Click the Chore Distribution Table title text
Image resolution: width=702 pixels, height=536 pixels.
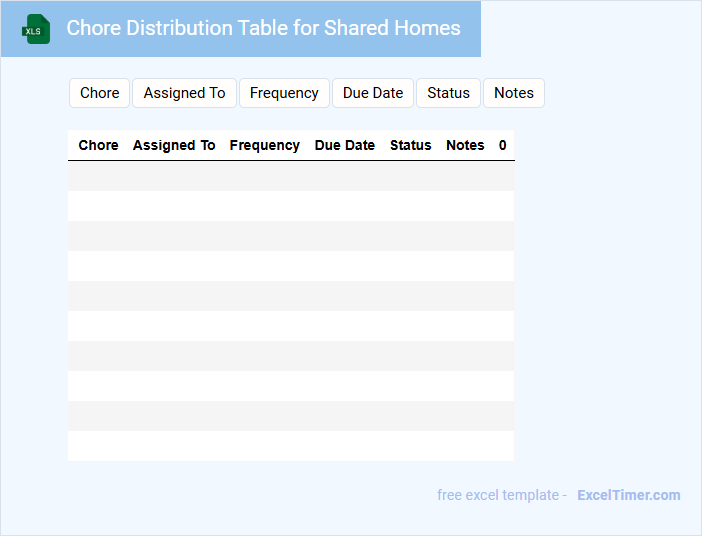263,28
